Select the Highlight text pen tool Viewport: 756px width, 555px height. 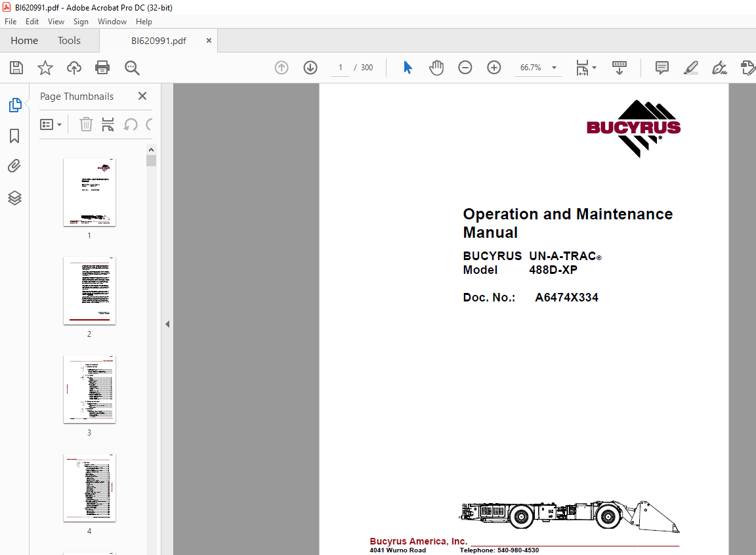pos(691,68)
